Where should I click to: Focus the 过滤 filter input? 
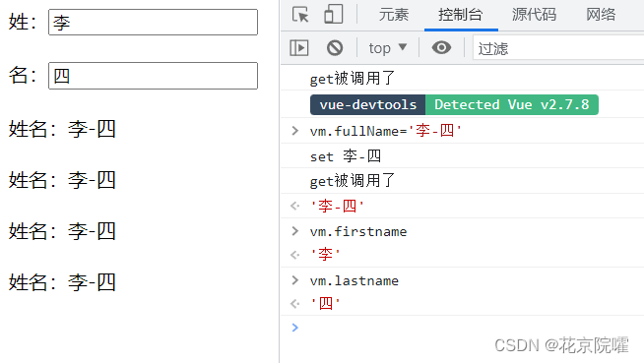pyautogui.click(x=558, y=48)
